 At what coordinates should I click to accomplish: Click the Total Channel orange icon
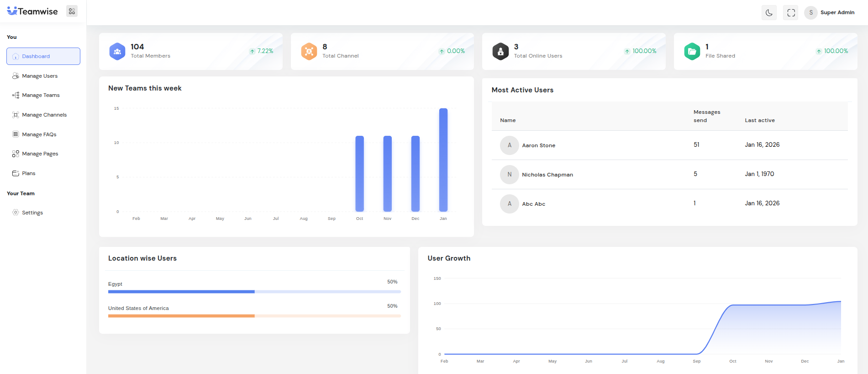click(x=309, y=51)
